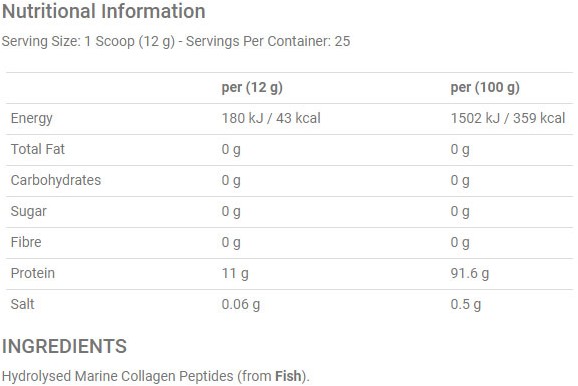Click the 0.06 g salt value
The width and height of the screenshot is (578, 386).
[x=241, y=305]
